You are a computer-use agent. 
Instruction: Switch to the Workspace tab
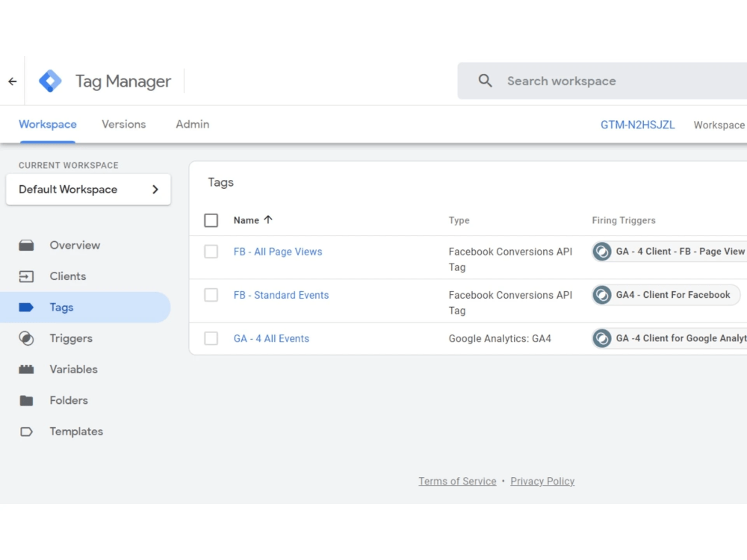coord(48,124)
